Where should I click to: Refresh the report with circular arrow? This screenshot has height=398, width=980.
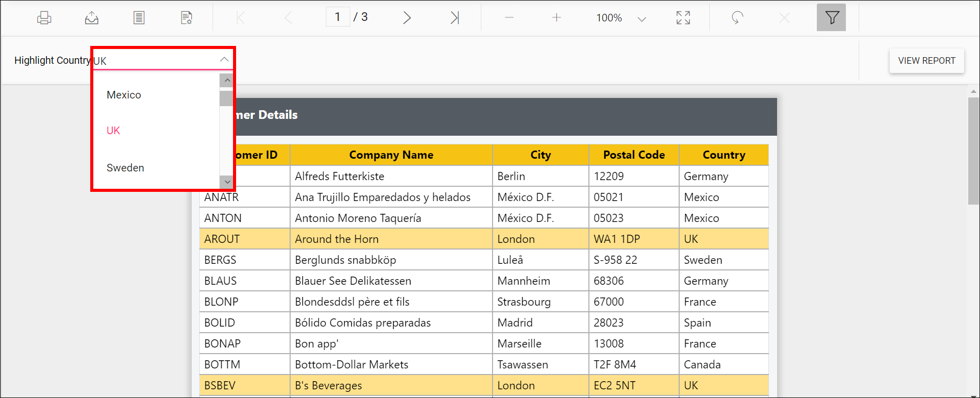pyautogui.click(x=737, y=18)
